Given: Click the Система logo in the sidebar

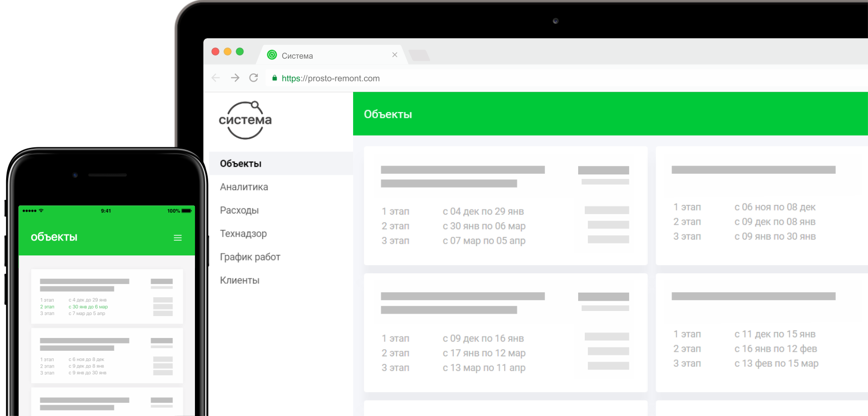Looking at the screenshot, I should [245, 120].
